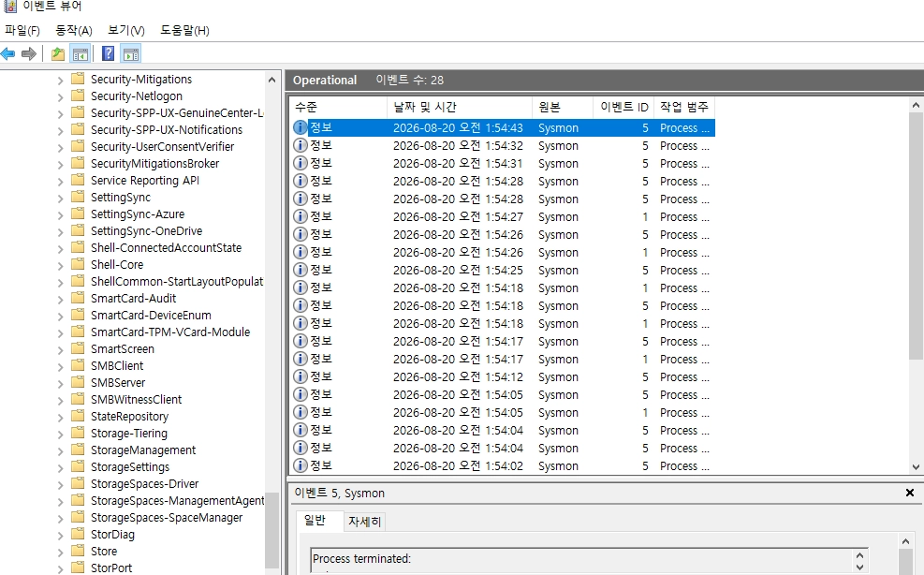Expand the Shell-Core node
This screenshot has height=575, width=924.
coord(61,265)
